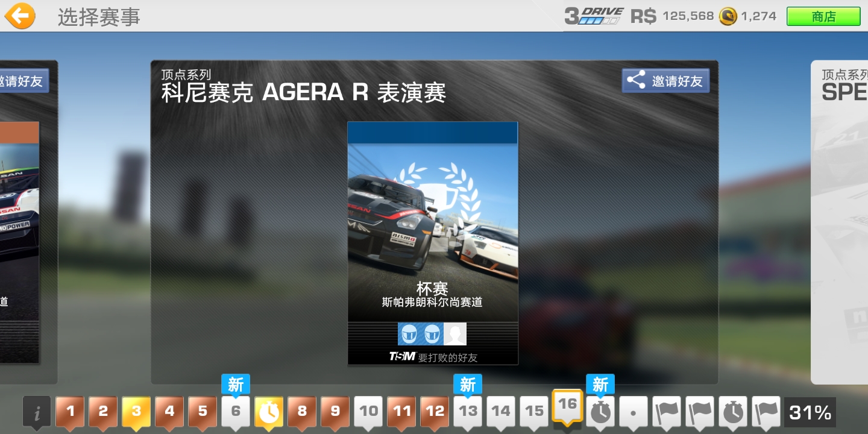Select event marker 6

[x=236, y=413]
